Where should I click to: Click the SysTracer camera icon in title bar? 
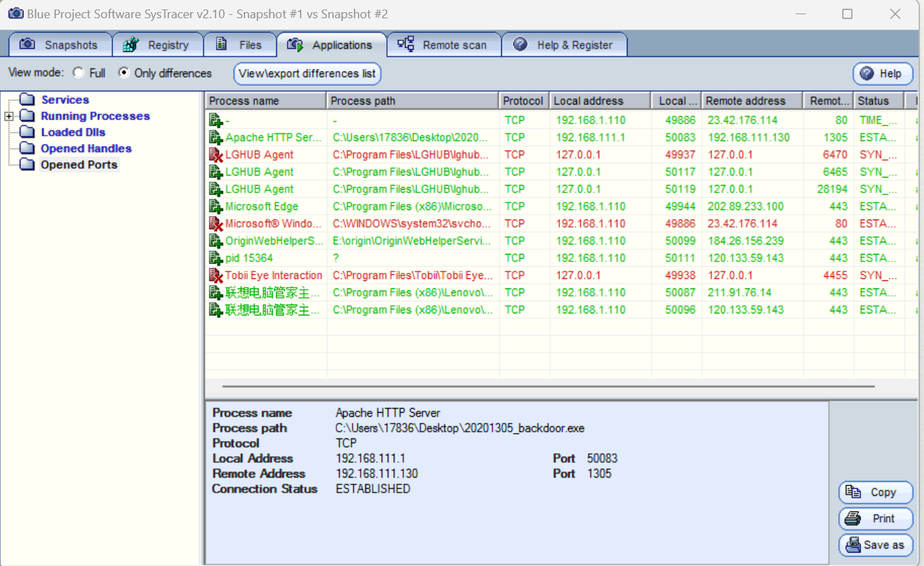[x=15, y=14]
